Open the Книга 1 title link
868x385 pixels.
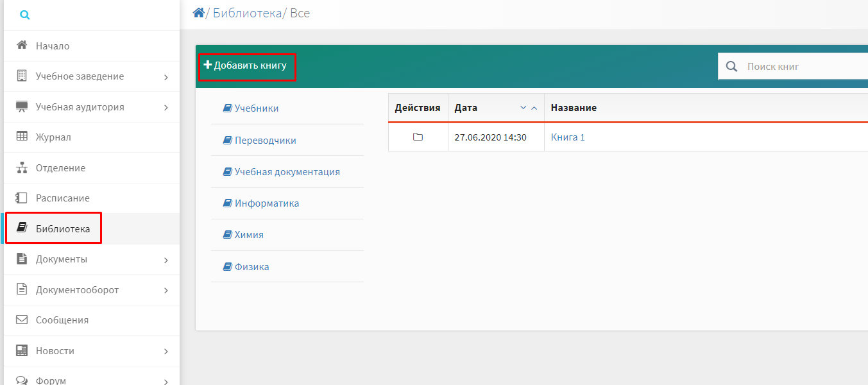click(568, 137)
